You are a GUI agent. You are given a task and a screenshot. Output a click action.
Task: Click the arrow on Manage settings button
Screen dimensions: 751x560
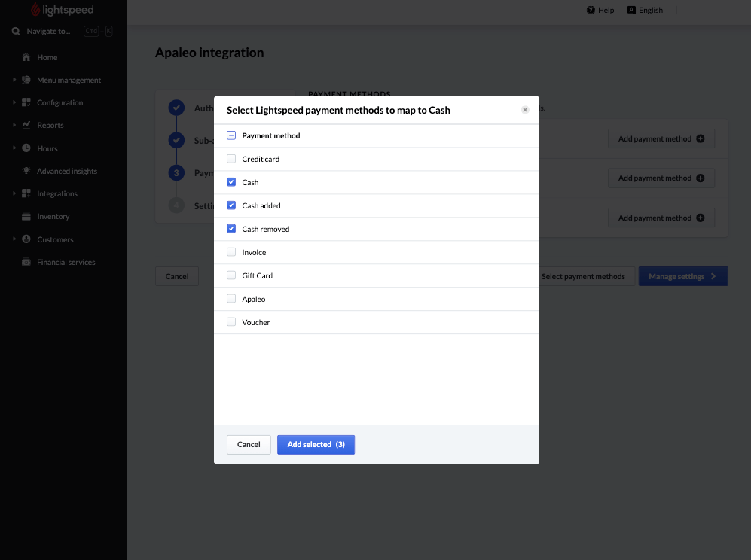(713, 276)
